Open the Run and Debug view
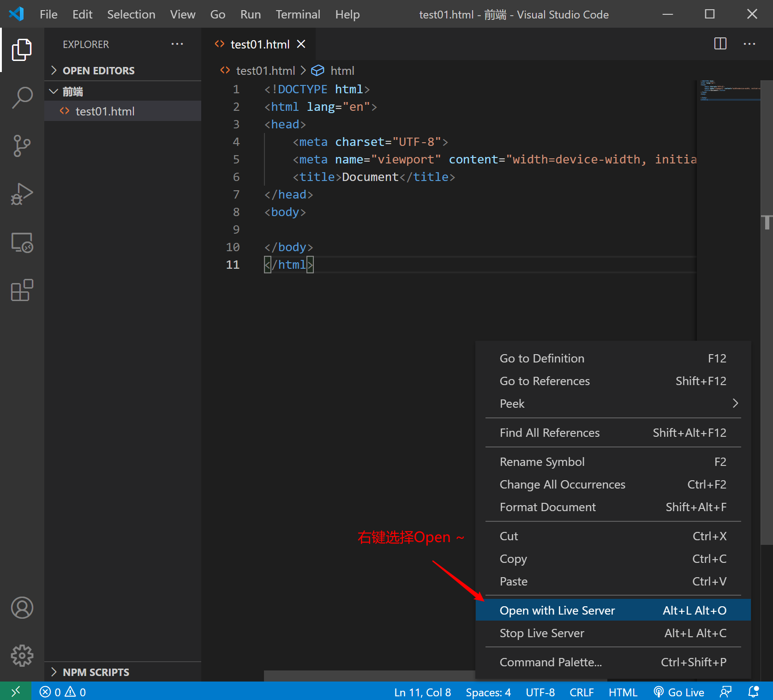This screenshot has height=700, width=773. click(x=22, y=194)
